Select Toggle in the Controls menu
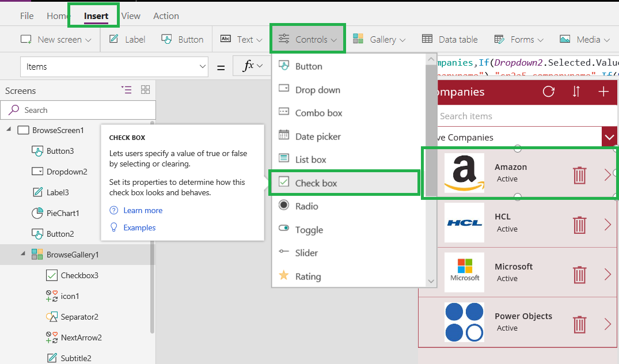The image size is (619, 364). tap(309, 230)
